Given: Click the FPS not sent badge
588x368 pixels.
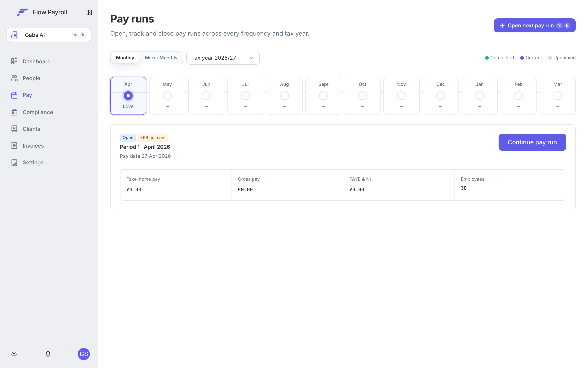Looking at the screenshot, I should coord(153,138).
